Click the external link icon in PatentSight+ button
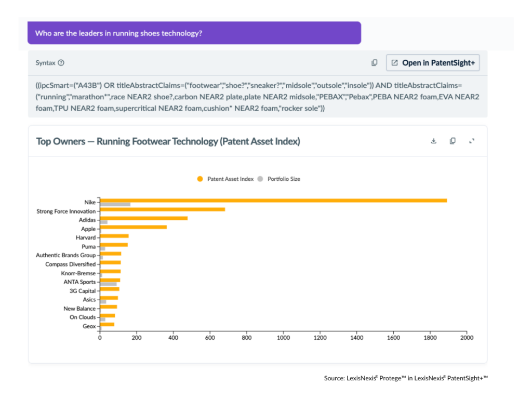The height and width of the screenshot is (399, 532). click(394, 63)
